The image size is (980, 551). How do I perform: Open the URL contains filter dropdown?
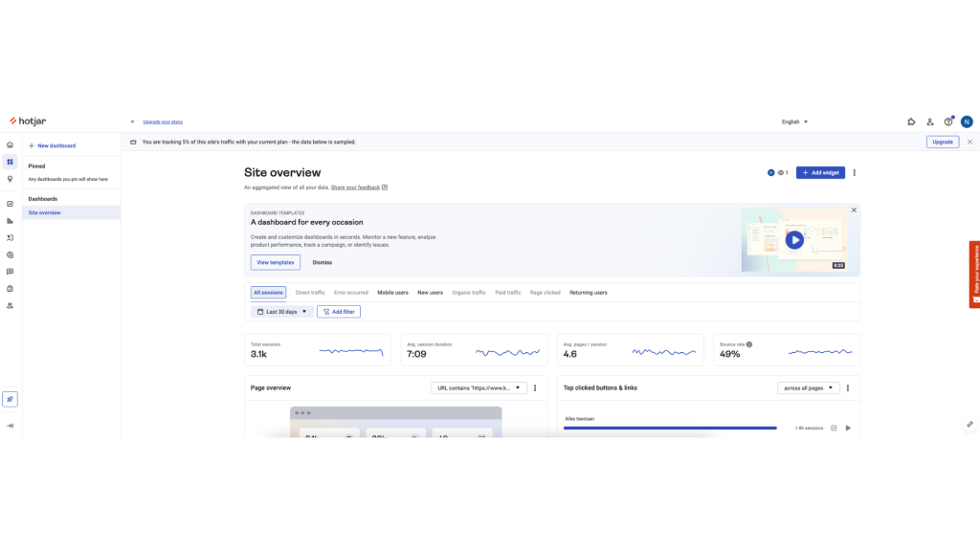[479, 388]
